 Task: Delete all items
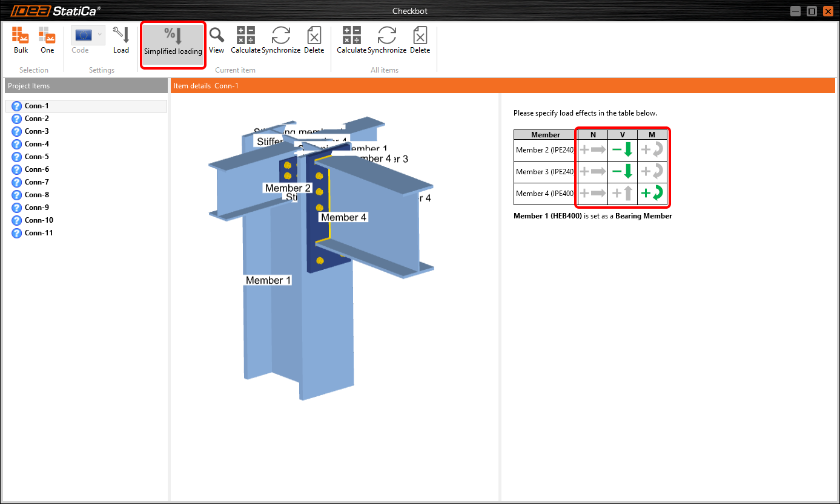point(420,40)
